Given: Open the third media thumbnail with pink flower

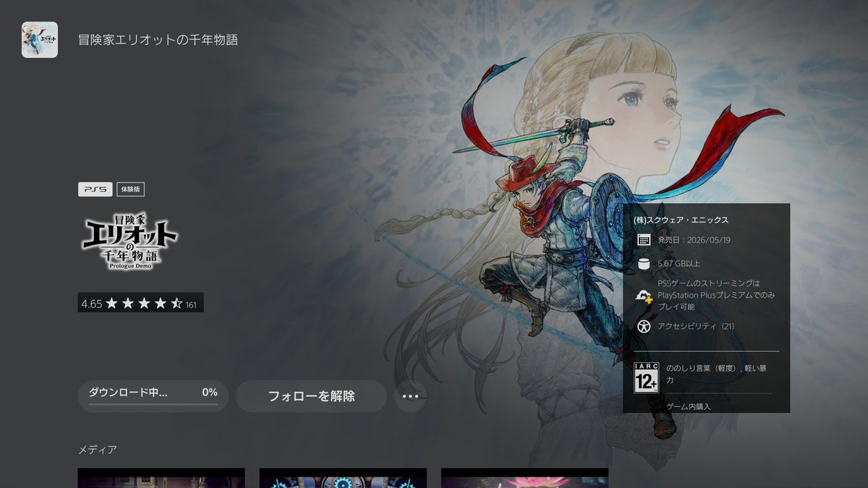Looking at the screenshot, I should (x=524, y=478).
